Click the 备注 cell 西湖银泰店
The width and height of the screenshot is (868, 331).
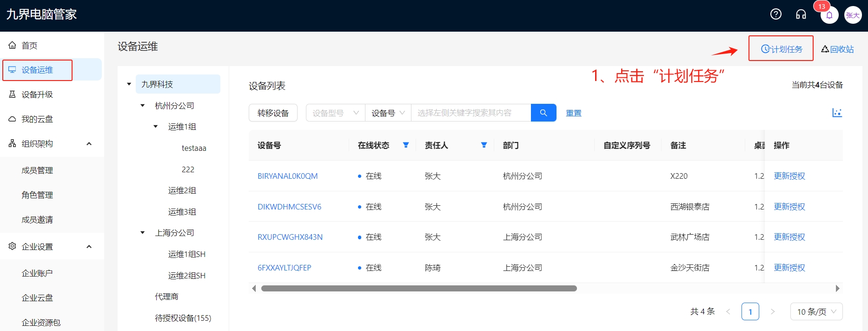click(690, 207)
